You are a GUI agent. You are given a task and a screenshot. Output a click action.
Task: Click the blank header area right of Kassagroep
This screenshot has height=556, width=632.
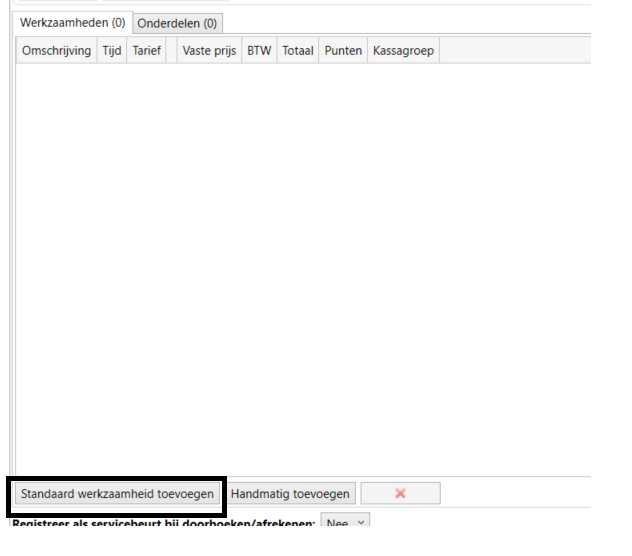515,51
